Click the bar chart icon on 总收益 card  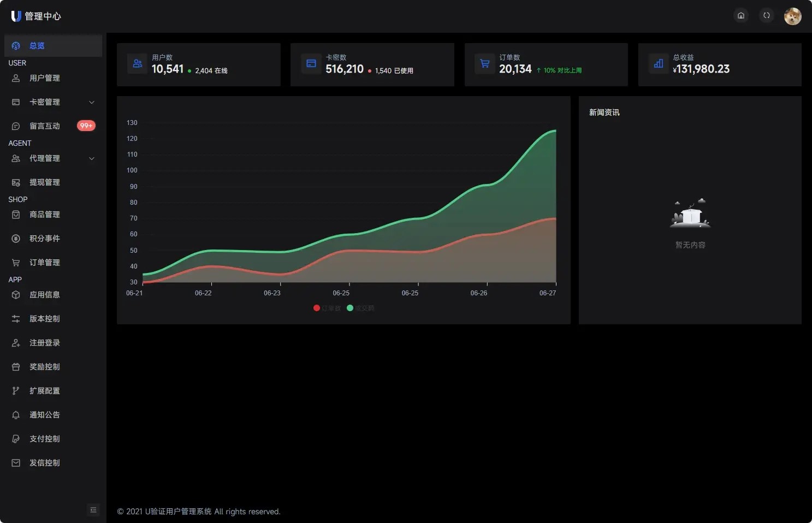[x=658, y=64]
